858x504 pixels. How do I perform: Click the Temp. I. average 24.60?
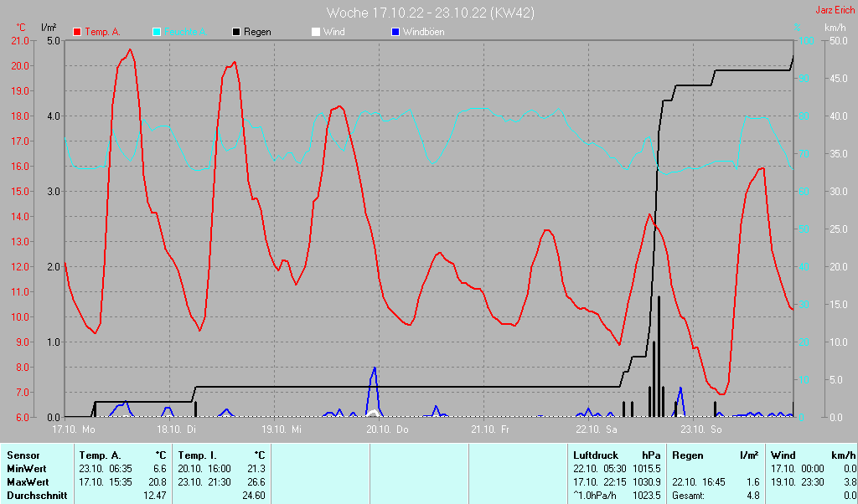(254, 496)
